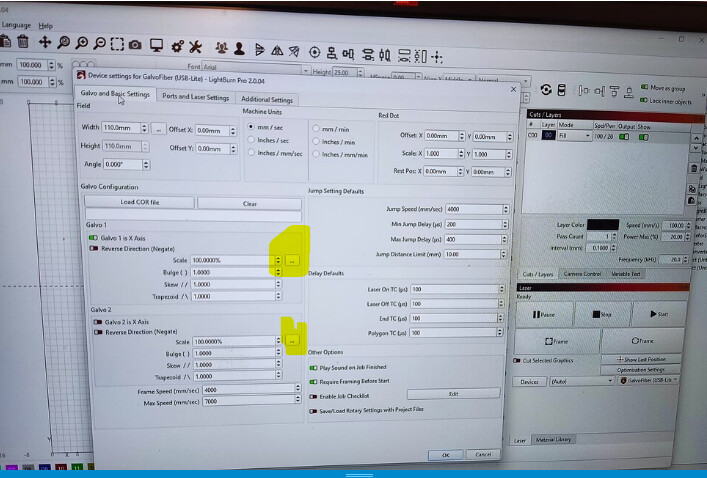Switch to Camera Control tab
Viewport: 707px width, 478px height.
click(582, 274)
